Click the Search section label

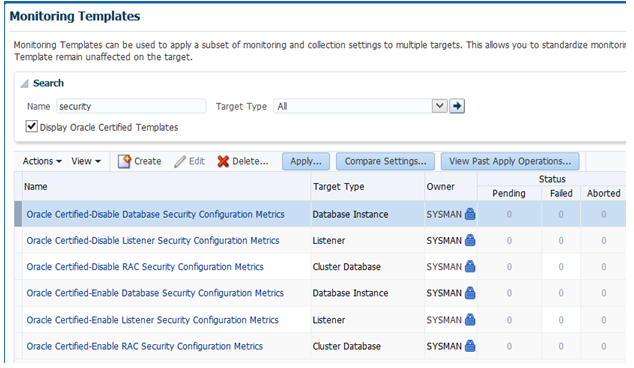(49, 83)
